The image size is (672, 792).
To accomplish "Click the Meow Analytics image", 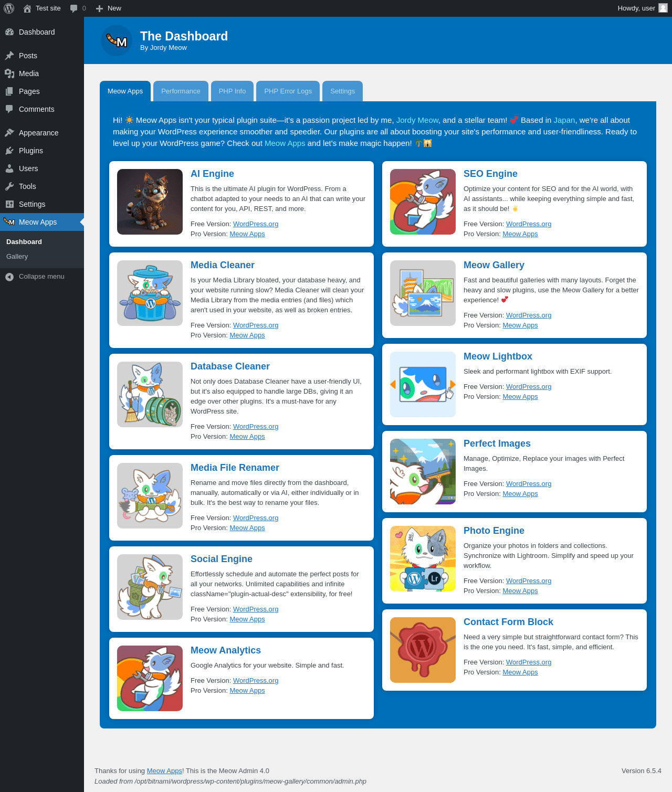I will tap(150, 678).
